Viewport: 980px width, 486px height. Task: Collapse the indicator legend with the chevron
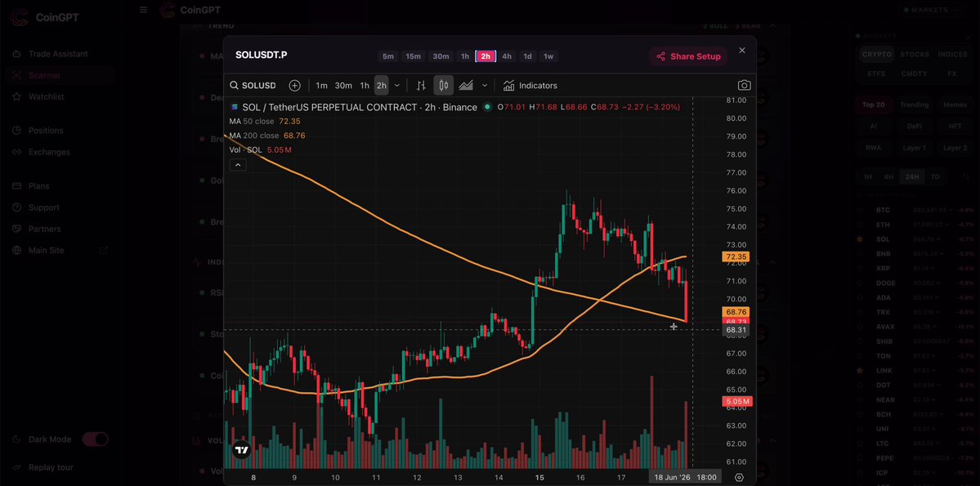click(238, 165)
